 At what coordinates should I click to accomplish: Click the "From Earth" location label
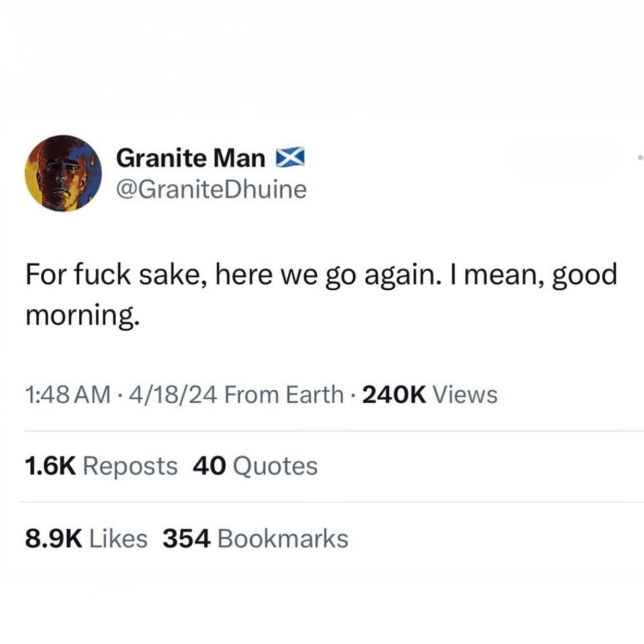pyautogui.click(x=284, y=394)
